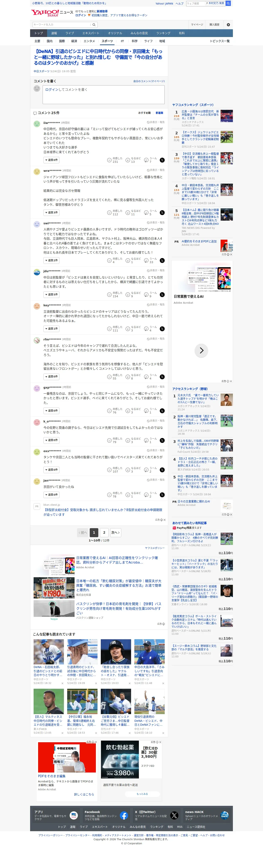This screenshot has height=868, width=263.
Task: Expand 返信3件 under wra's comment
Action: point(51,213)
